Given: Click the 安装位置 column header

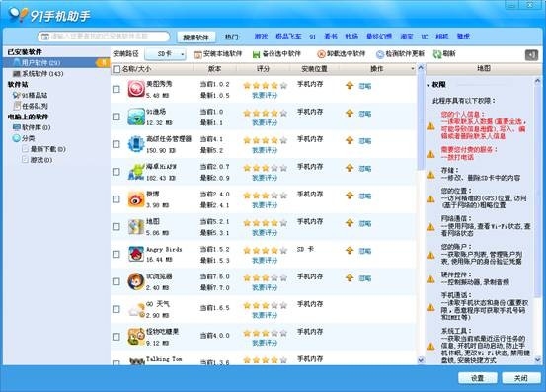Looking at the screenshot, I should pos(314,69).
